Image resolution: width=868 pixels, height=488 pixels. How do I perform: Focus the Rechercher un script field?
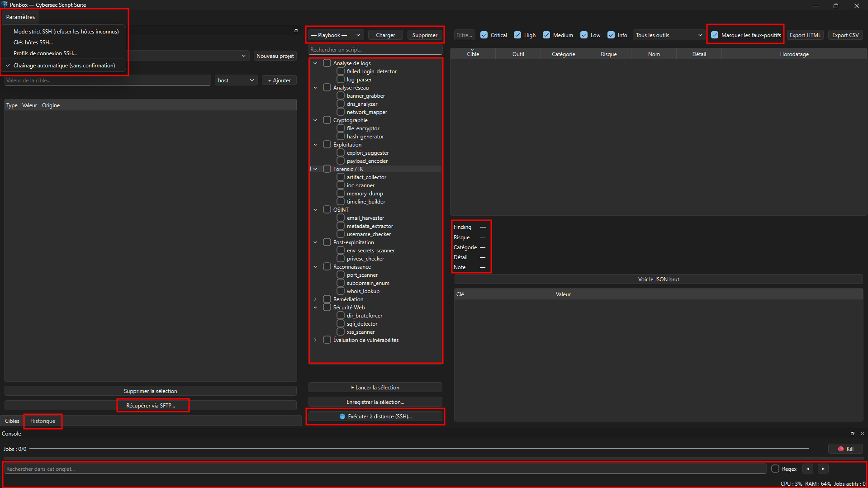[375, 49]
